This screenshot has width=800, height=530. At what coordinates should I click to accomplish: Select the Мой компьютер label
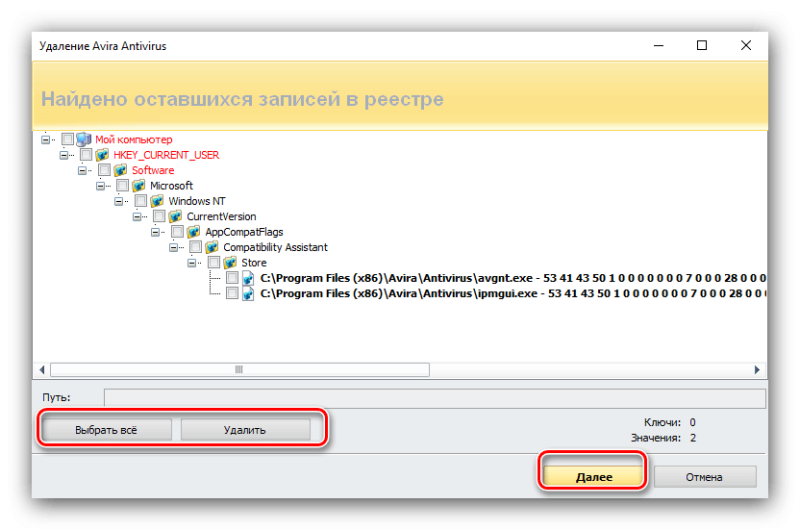pos(134,139)
